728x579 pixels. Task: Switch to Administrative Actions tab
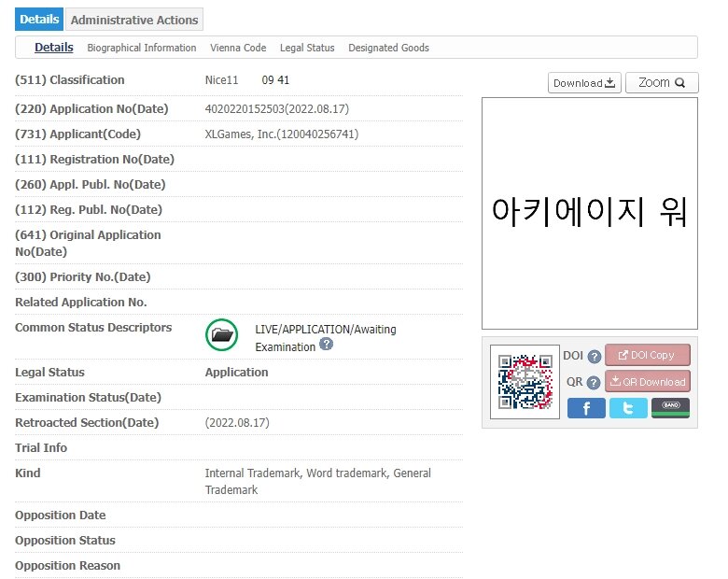tap(134, 20)
